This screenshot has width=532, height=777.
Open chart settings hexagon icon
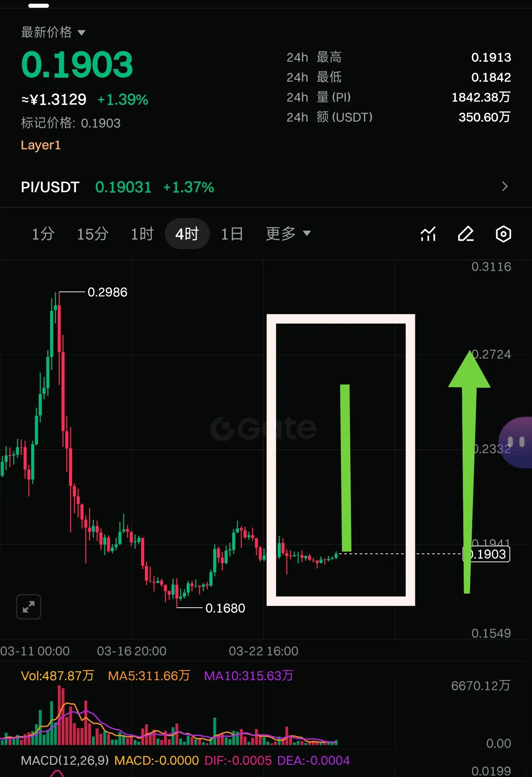pyautogui.click(x=503, y=234)
